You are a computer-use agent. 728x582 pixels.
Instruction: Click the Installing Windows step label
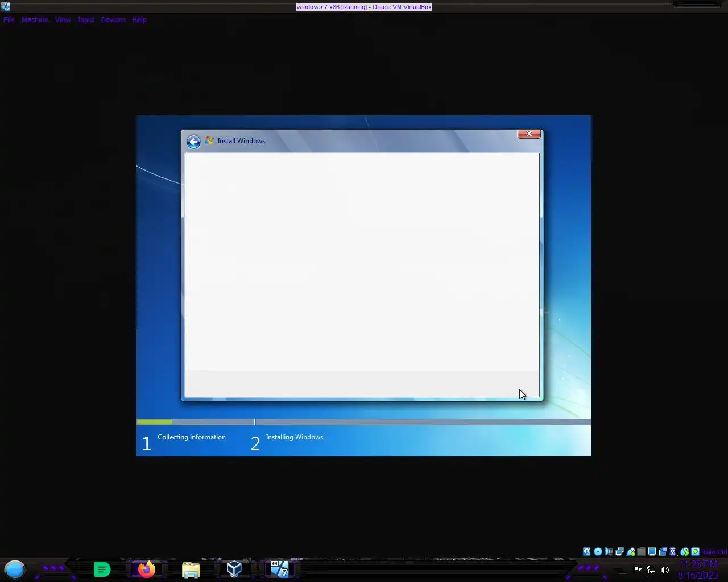coord(295,437)
